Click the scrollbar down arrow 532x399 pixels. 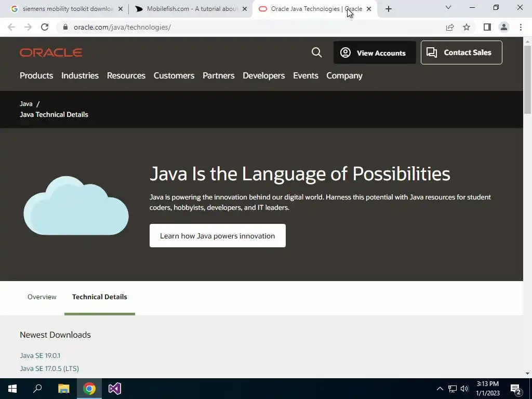pos(527,374)
